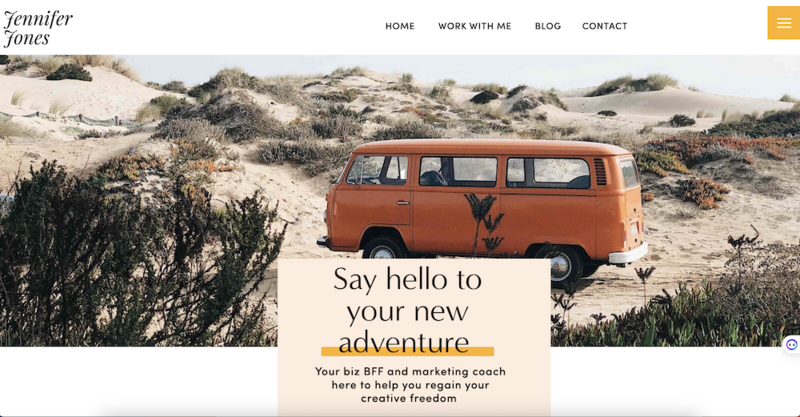Viewport: 800px width, 417px height.
Task: Click "creative freedom" in the tagline
Action: pyautogui.click(x=409, y=398)
